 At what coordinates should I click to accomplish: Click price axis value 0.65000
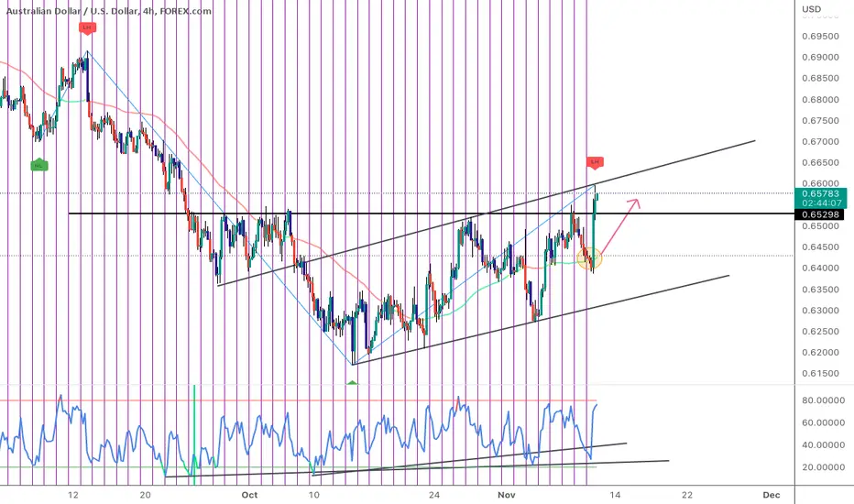click(x=820, y=225)
